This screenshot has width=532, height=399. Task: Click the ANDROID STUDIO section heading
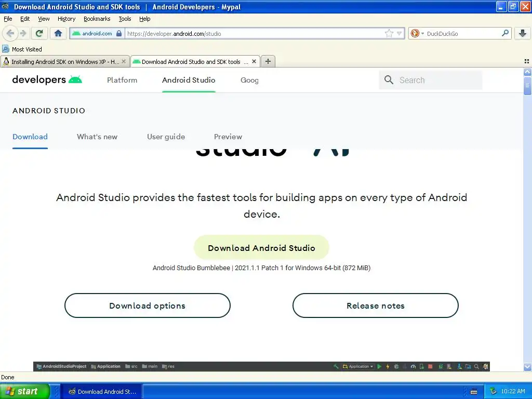49,111
